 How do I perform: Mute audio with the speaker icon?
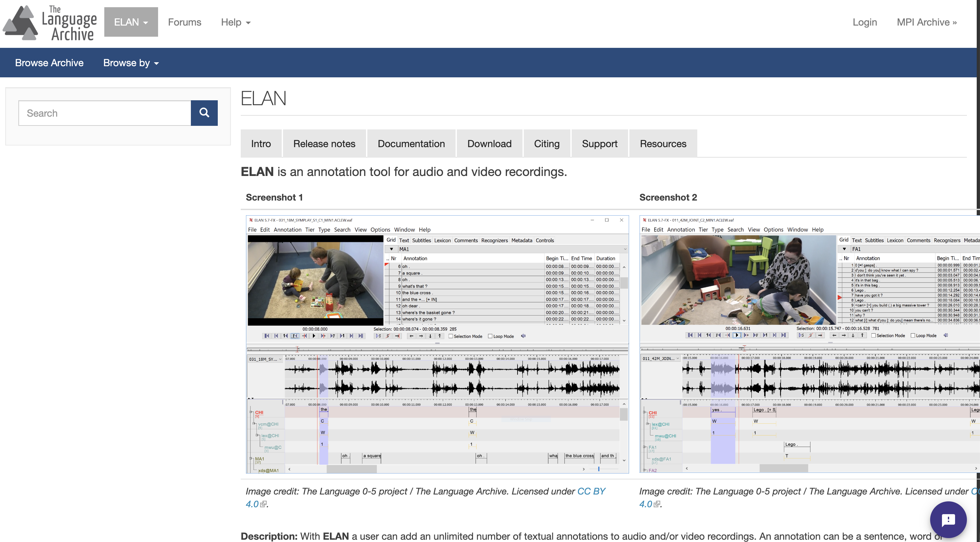point(523,336)
